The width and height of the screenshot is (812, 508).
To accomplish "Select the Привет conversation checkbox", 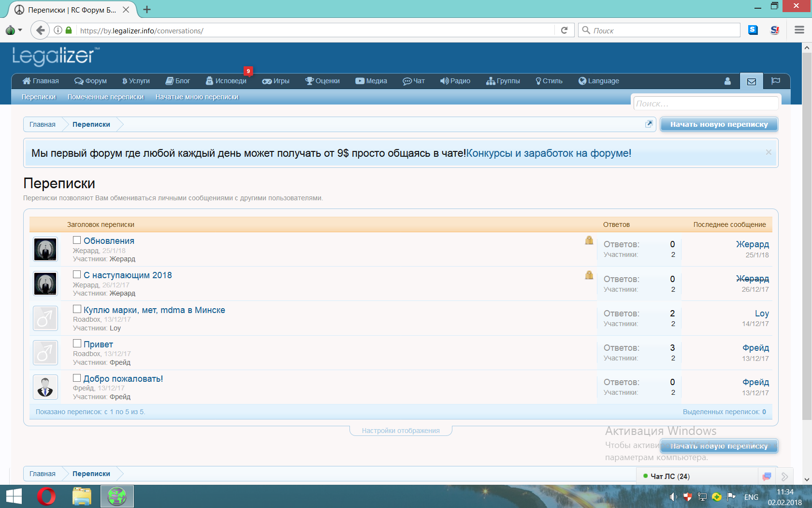I will click(77, 344).
